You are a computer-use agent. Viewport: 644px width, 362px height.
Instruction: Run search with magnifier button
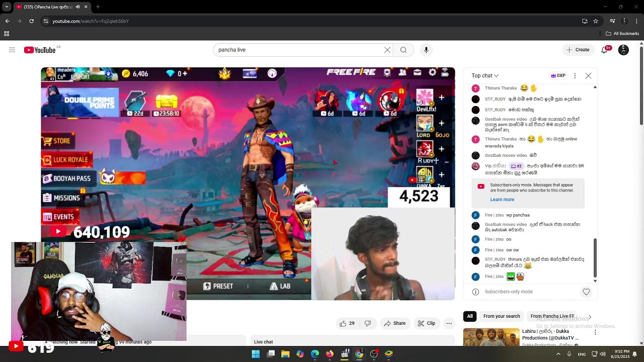click(x=404, y=50)
